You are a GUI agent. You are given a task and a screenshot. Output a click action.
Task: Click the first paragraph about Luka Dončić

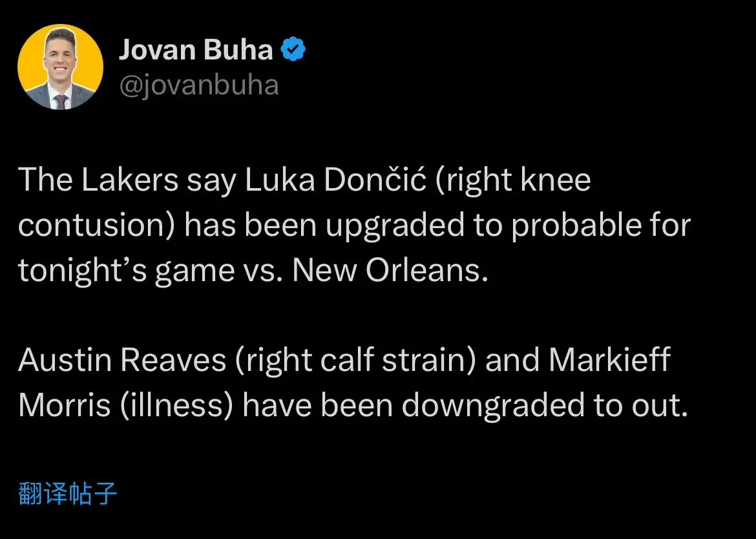[354, 226]
